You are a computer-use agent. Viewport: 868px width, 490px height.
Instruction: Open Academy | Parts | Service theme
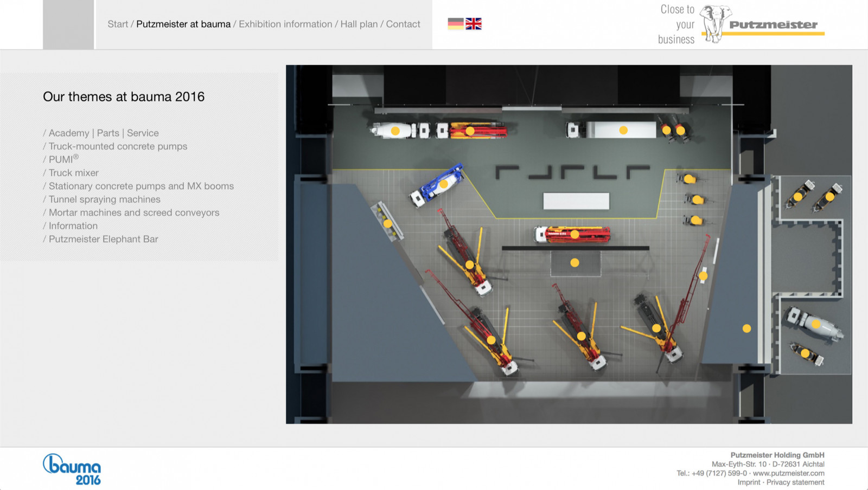(x=104, y=133)
